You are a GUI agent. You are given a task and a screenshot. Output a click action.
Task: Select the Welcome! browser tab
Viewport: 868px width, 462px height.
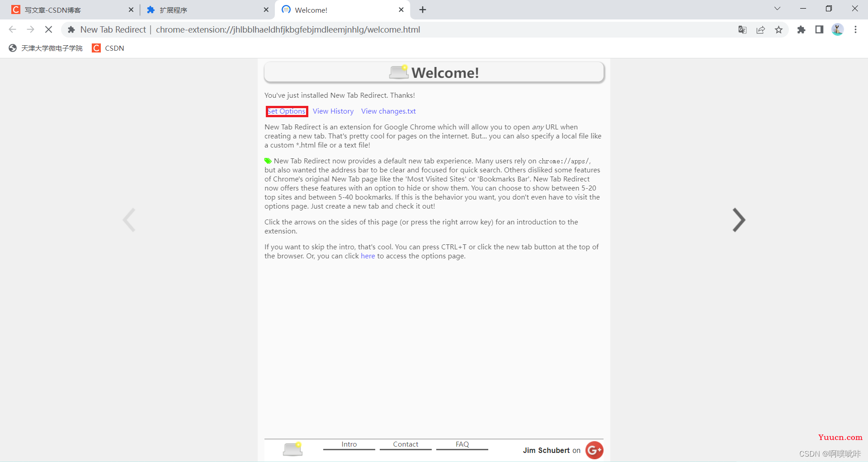point(341,10)
